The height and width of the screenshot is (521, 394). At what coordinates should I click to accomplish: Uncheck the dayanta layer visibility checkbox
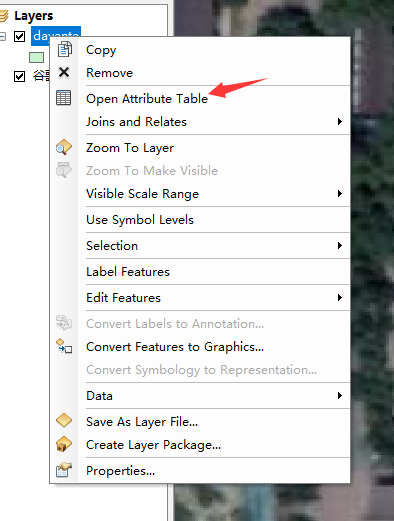[x=19, y=36]
